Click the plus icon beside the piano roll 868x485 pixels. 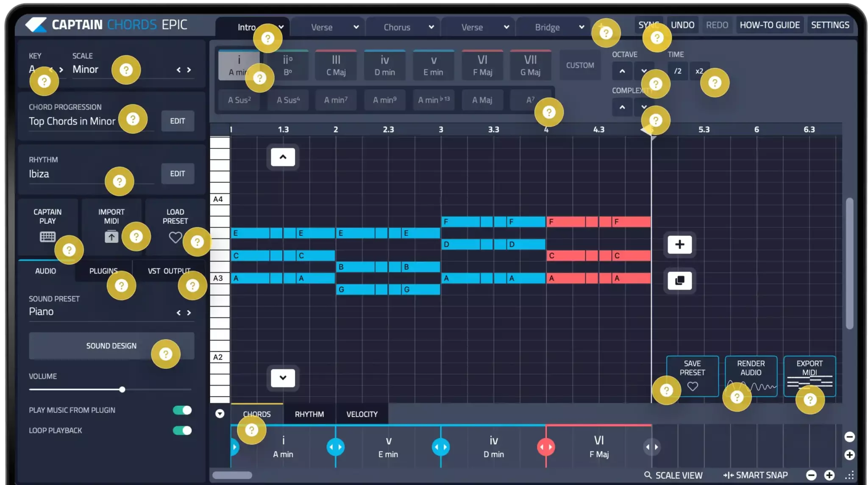click(679, 245)
